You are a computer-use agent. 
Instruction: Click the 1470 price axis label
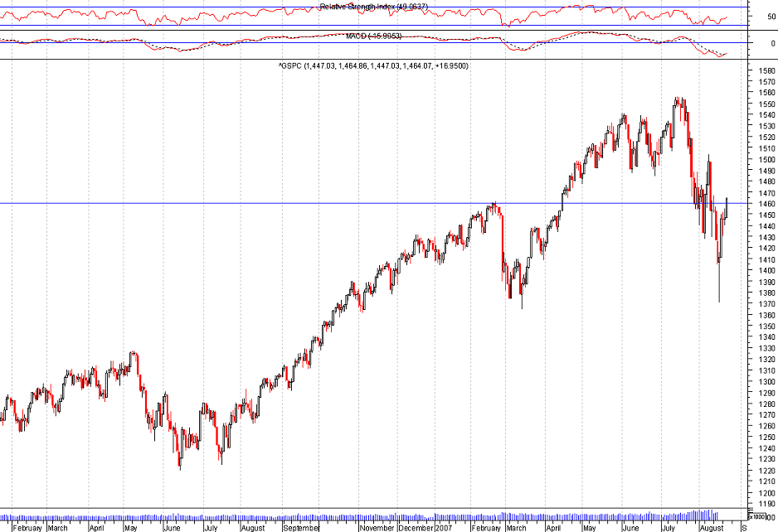767,193
